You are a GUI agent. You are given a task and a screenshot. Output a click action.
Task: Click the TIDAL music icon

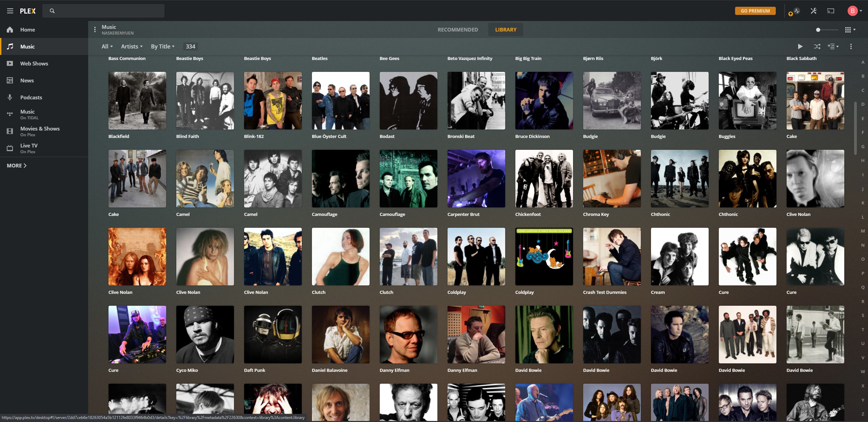pos(10,114)
